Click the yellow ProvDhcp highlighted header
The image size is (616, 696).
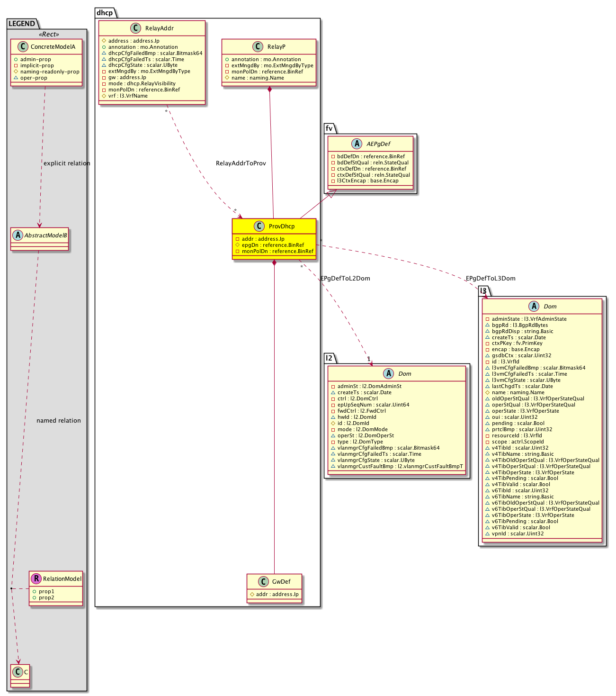(x=281, y=226)
